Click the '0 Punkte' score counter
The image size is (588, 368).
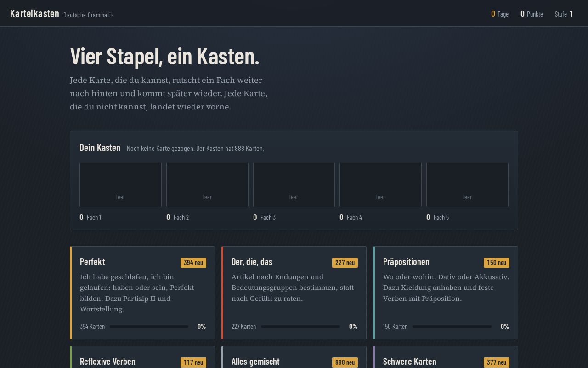[x=531, y=14]
